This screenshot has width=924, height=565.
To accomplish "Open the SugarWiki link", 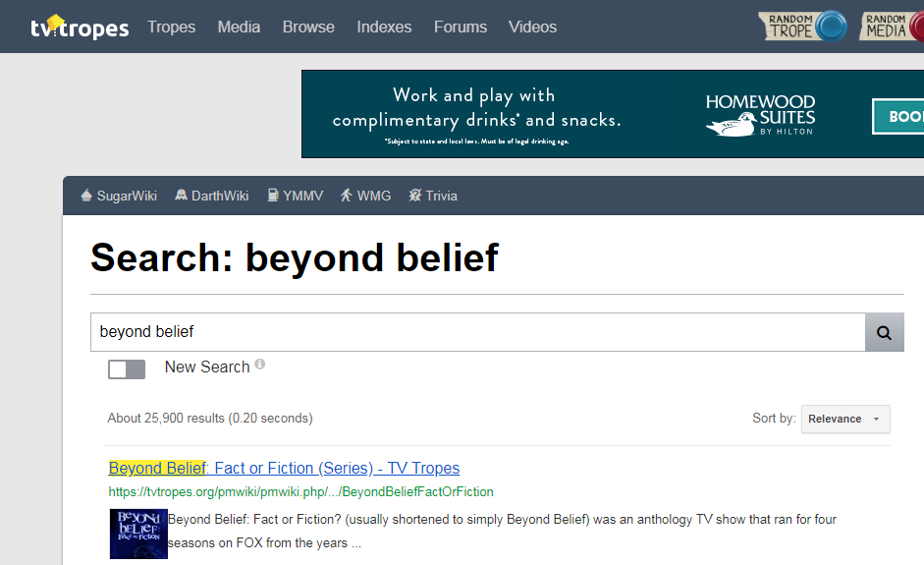I will click(127, 196).
